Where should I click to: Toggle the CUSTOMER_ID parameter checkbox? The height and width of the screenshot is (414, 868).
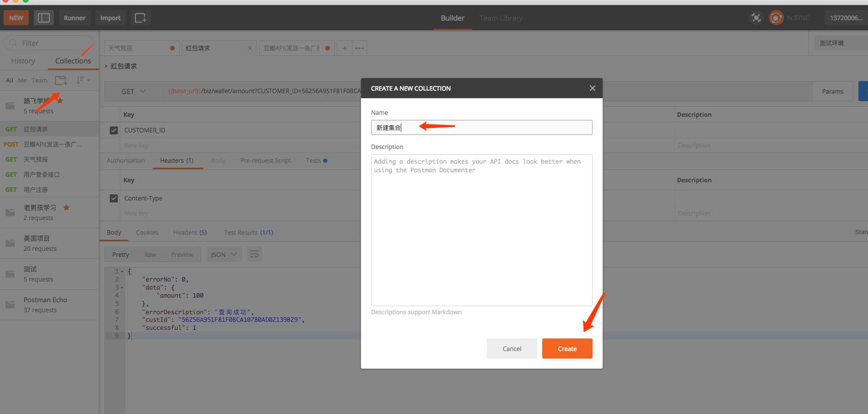[114, 130]
